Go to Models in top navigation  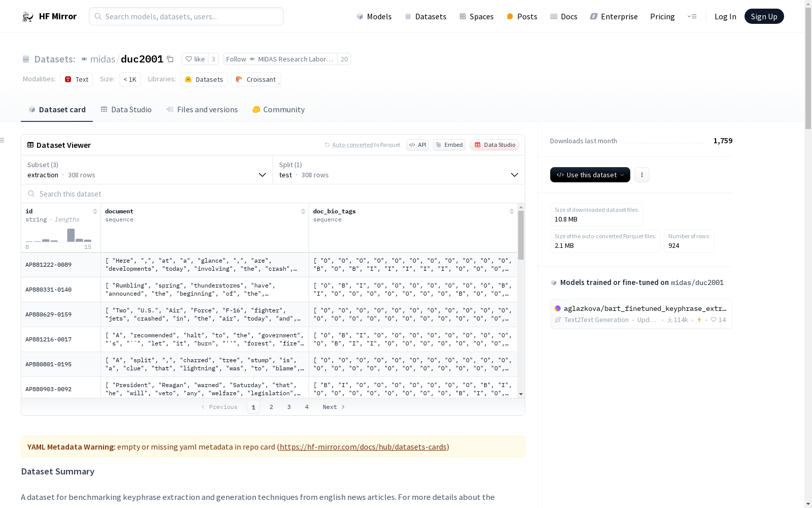click(x=374, y=17)
